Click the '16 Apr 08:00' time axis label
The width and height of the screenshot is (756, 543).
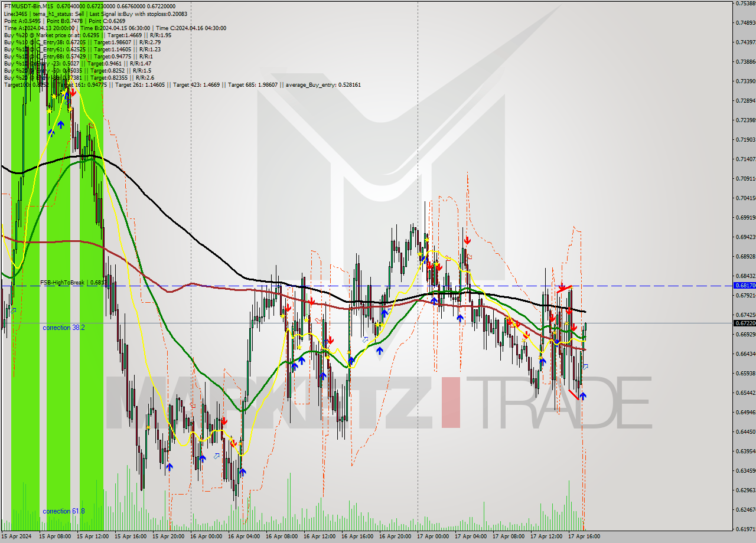tap(282, 537)
